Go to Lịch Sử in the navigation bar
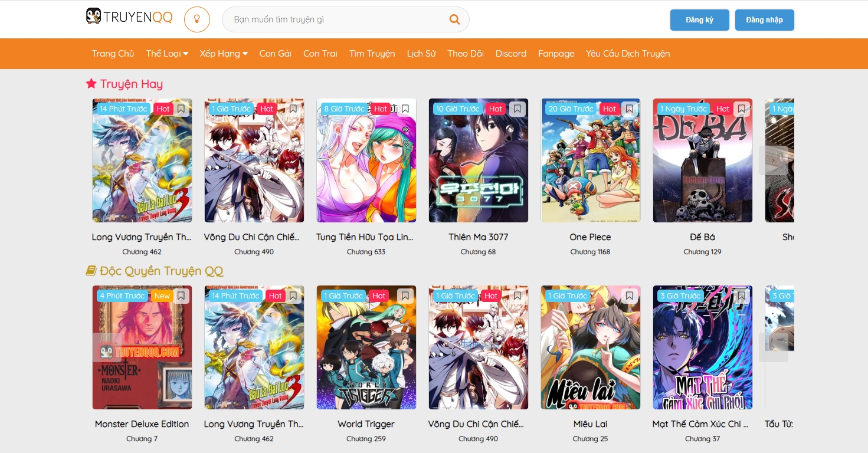The image size is (868, 453). [x=421, y=54]
